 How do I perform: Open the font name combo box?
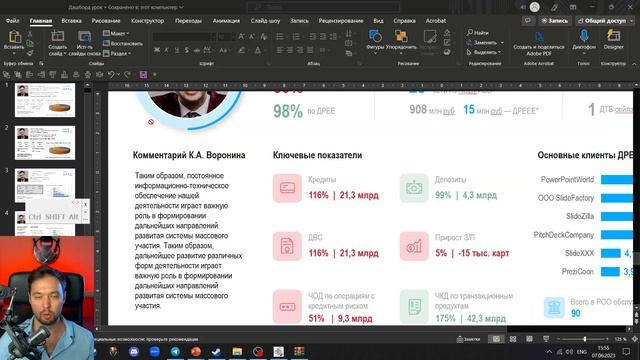tap(184, 37)
